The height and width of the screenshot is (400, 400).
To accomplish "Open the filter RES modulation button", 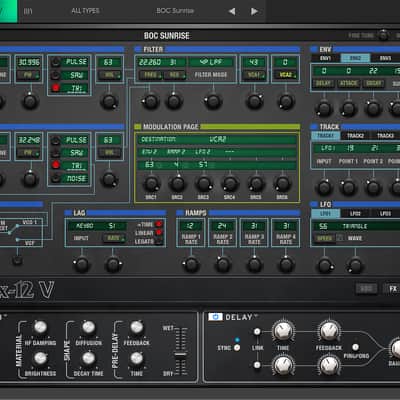I will [175, 75].
